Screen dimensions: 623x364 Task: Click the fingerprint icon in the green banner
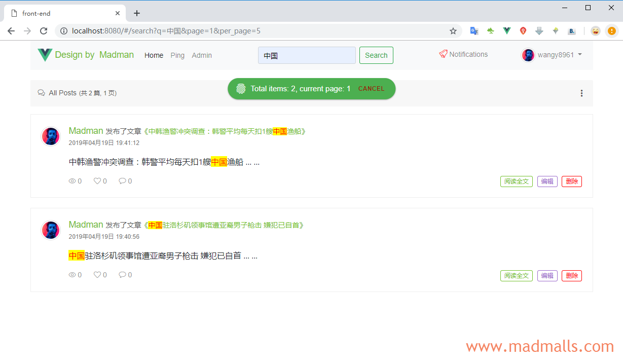(240, 88)
